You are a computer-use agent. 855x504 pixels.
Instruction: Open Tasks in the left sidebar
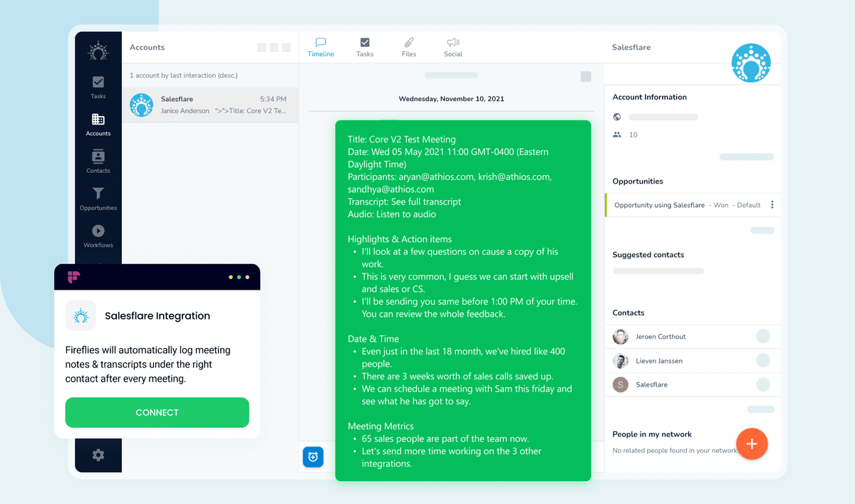(x=98, y=87)
